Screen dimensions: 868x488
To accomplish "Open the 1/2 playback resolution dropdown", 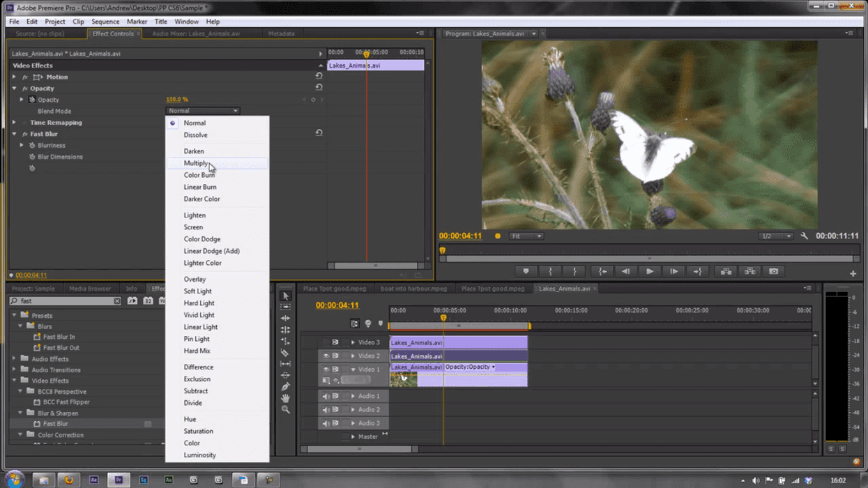I will (x=775, y=236).
